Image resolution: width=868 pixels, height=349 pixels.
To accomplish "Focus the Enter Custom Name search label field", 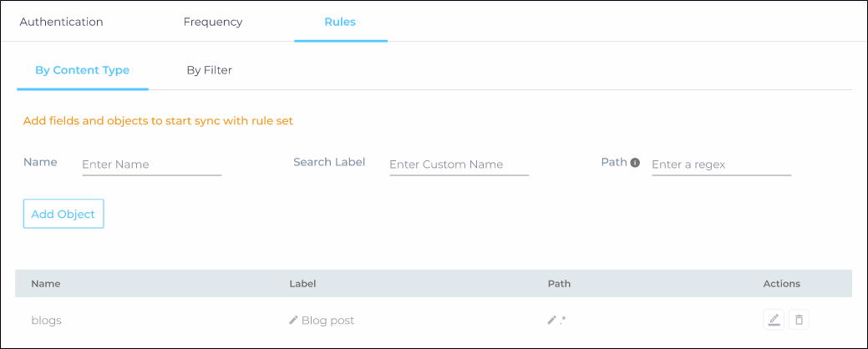I will [459, 164].
